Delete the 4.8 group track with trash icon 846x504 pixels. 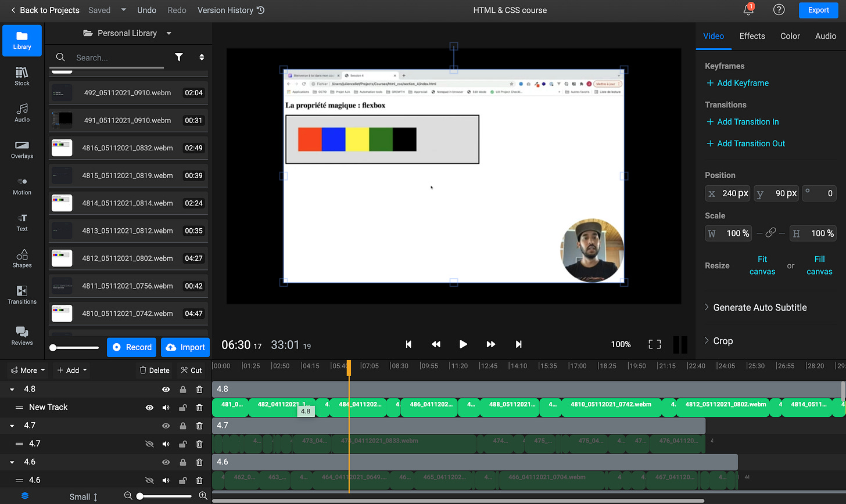(x=199, y=390)
